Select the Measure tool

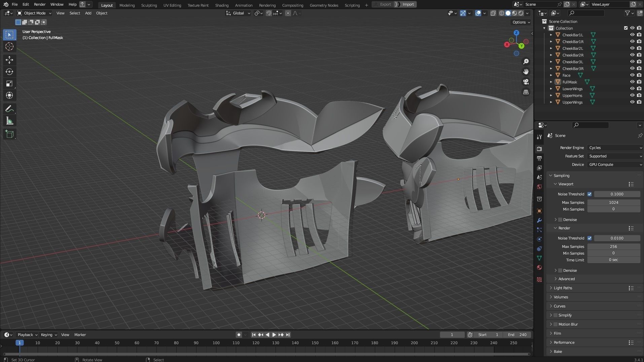click(x=9, y=121)
